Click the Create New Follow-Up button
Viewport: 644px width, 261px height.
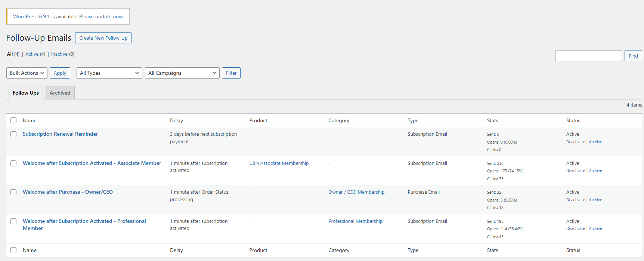(103, 38)
